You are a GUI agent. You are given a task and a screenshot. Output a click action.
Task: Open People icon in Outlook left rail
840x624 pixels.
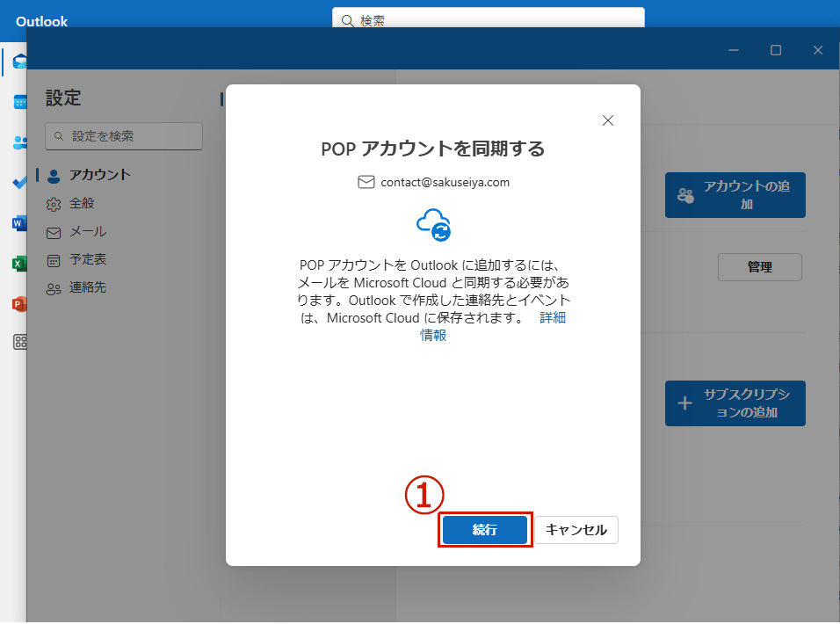(x=20, y=142)
